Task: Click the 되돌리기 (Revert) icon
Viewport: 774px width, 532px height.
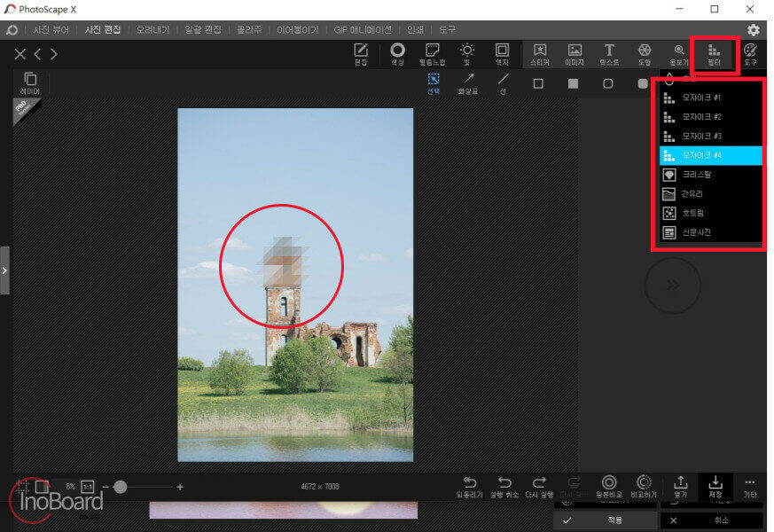Action: tap(469, 487)
